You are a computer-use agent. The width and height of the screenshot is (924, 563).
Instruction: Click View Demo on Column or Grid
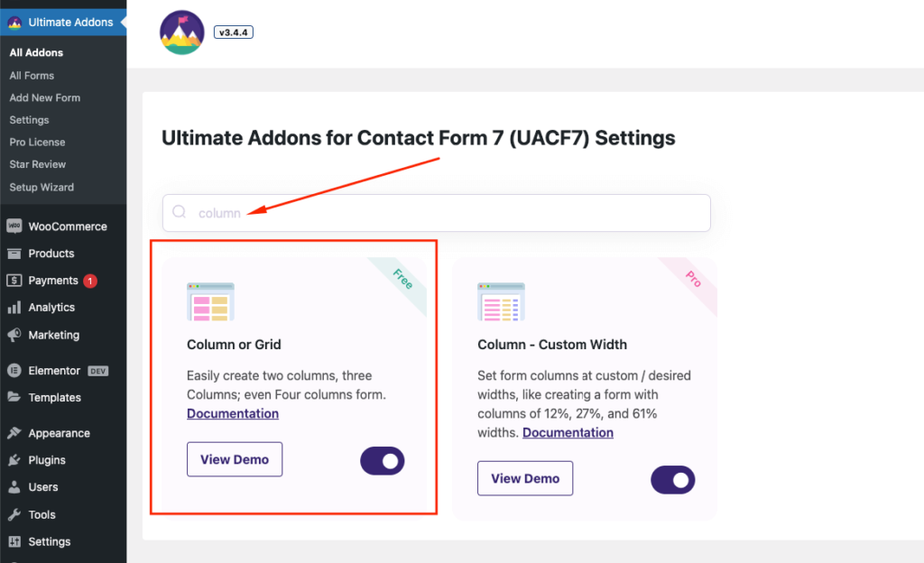(x=234, y=459)
